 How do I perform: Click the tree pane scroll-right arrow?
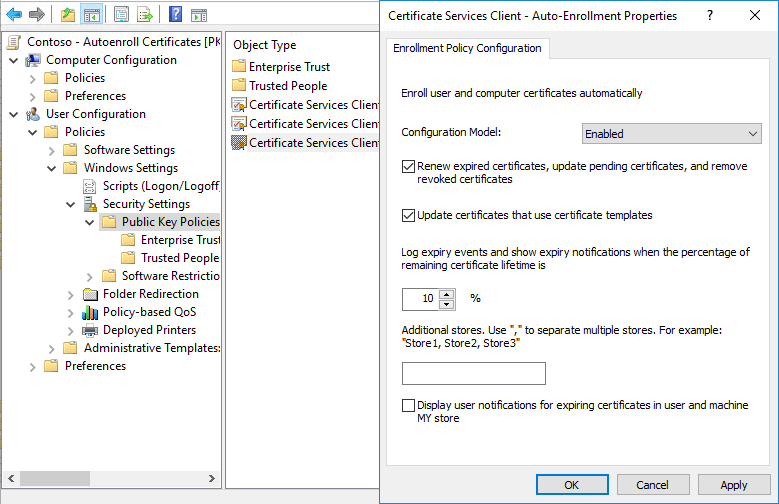pyautogui.click(x=212, y=478)
